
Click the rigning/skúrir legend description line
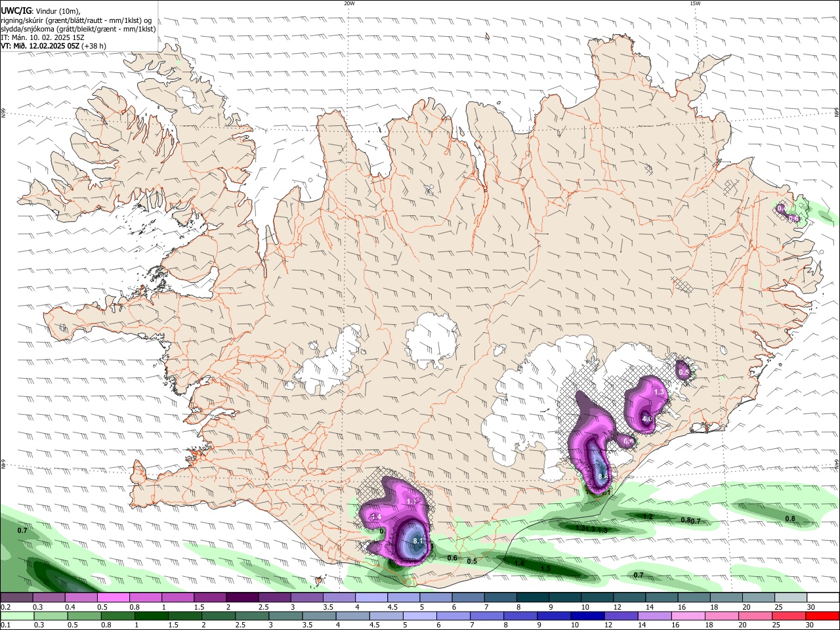pyautogui.click(x=75, y=20)
